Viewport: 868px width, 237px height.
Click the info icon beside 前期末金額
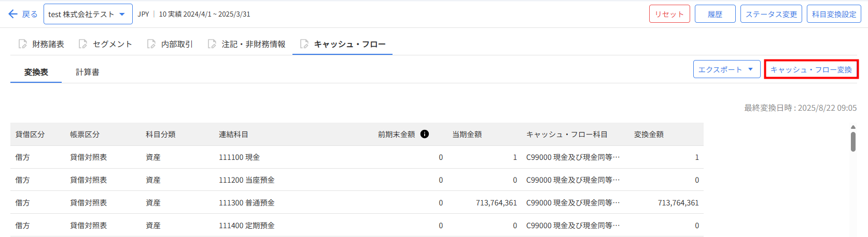(x=425, y=134)
